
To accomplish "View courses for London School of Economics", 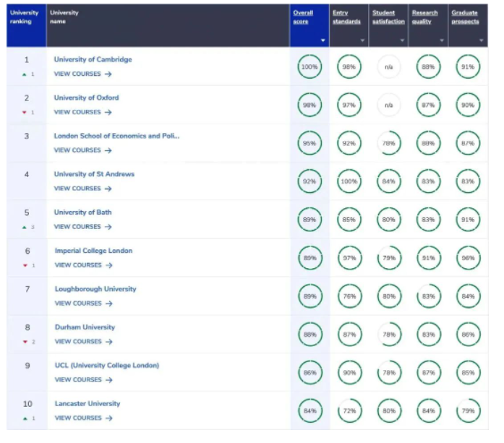I will 82,150.
